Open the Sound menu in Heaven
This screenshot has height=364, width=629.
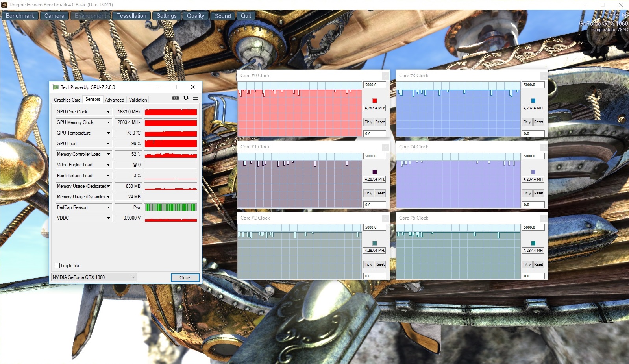click(223, 16)
